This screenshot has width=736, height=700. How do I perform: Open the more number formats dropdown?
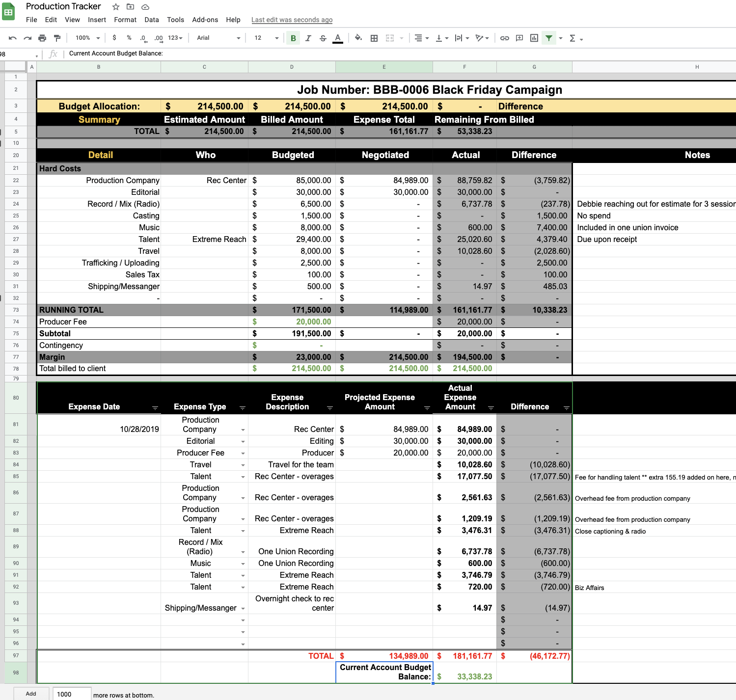tap(175, 38)
